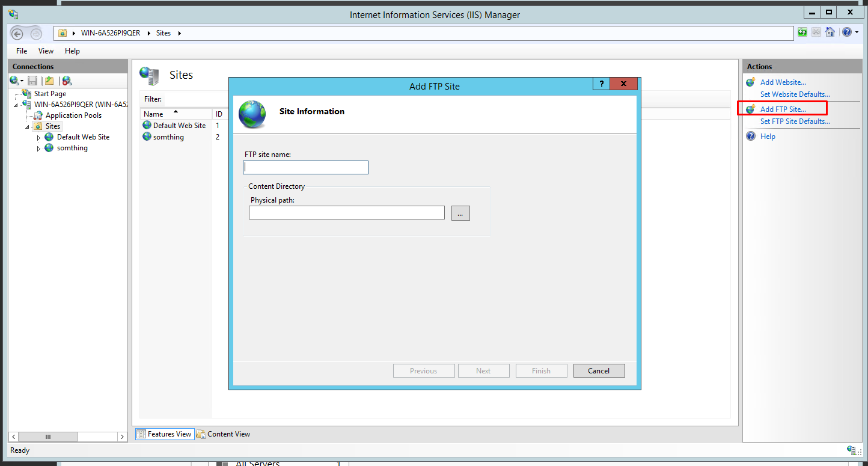
Task: Click the Name column header
Action: [x=176, y=114]
